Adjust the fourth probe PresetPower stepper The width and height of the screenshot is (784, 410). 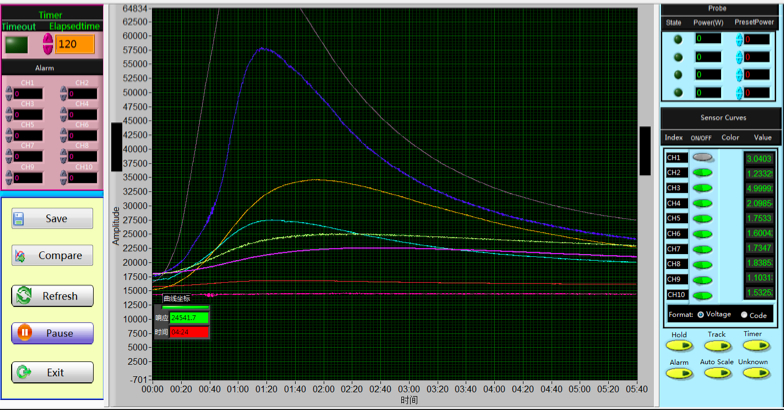click(739, 92)
